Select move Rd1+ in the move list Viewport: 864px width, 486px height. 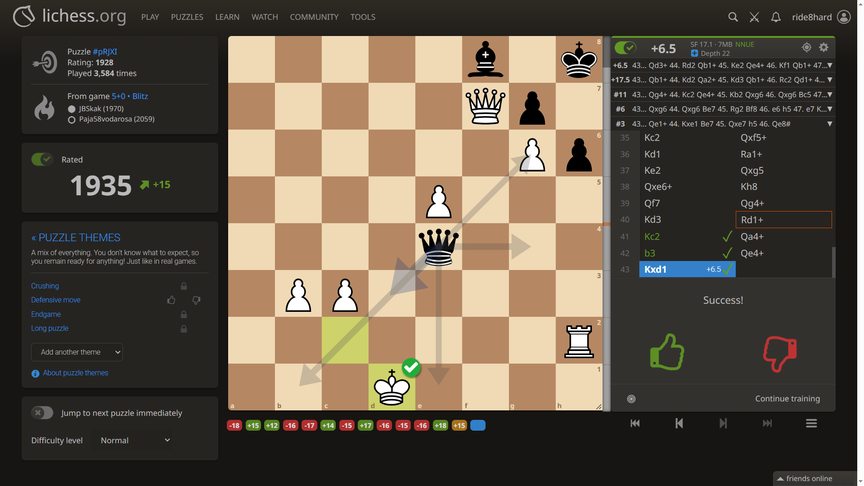pyautogui.click(x=752, y=220)
